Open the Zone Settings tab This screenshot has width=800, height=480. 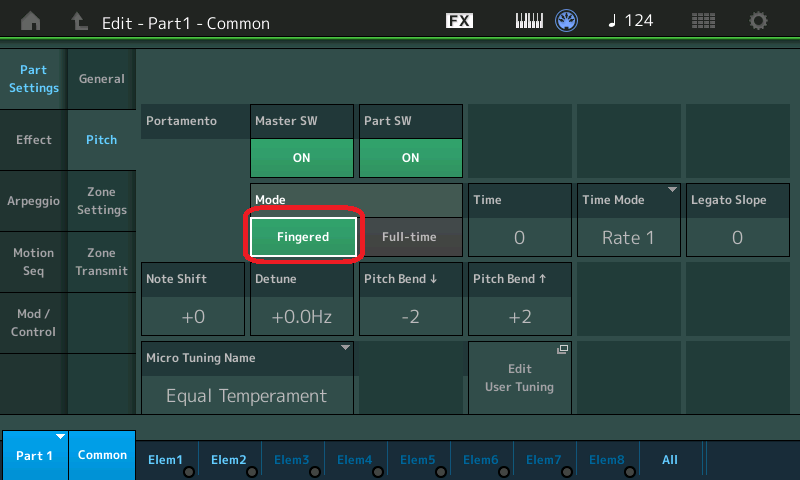tap(102, 201)
